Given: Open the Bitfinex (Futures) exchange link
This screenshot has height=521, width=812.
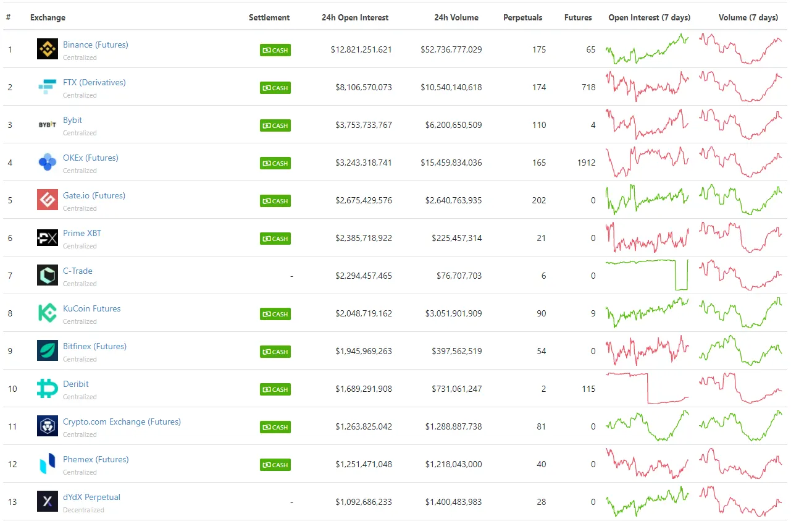Looking at the screenshot, I should click(94, 346).
